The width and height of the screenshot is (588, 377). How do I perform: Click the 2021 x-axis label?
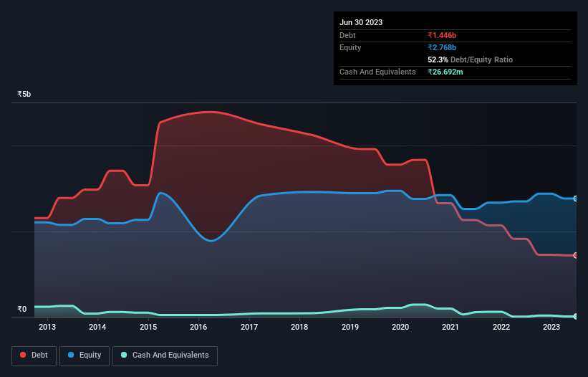click(450, 327)
